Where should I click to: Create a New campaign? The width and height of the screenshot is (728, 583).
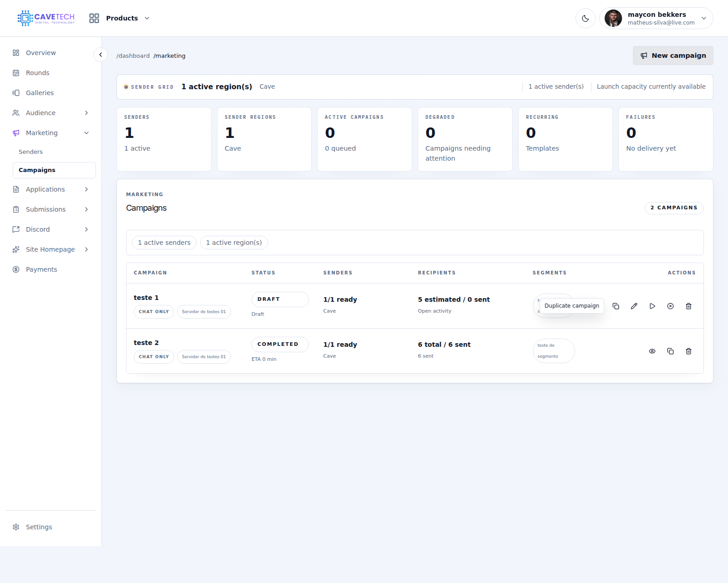click(x=673, y=56)
